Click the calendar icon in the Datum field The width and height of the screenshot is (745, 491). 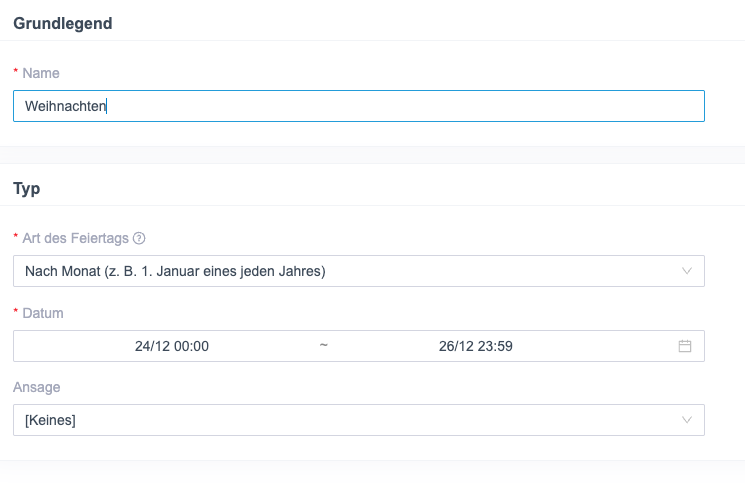(685, 346)
